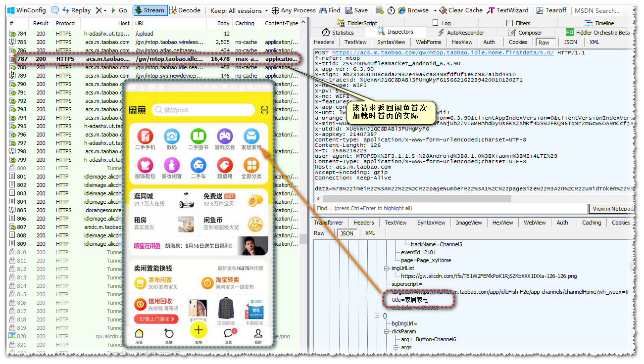Tap the 数码 camera category icon
This screenshot has height=364, width=644.
(x=172, y=136)
